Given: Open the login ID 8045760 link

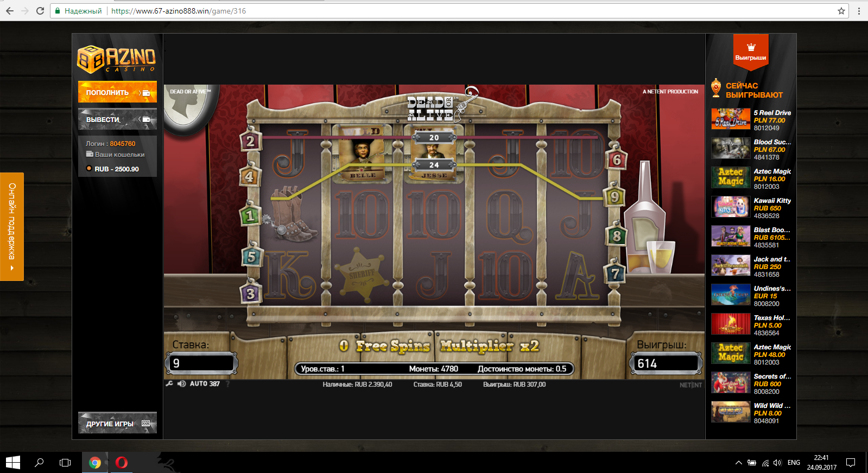Looking at the screenshot, I should [123, 144].
